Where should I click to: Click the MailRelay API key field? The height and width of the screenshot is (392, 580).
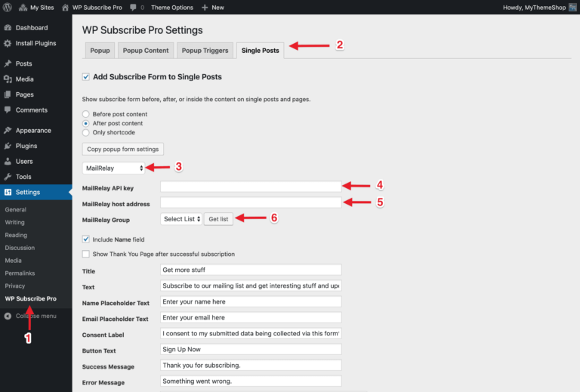pos(251,187)
